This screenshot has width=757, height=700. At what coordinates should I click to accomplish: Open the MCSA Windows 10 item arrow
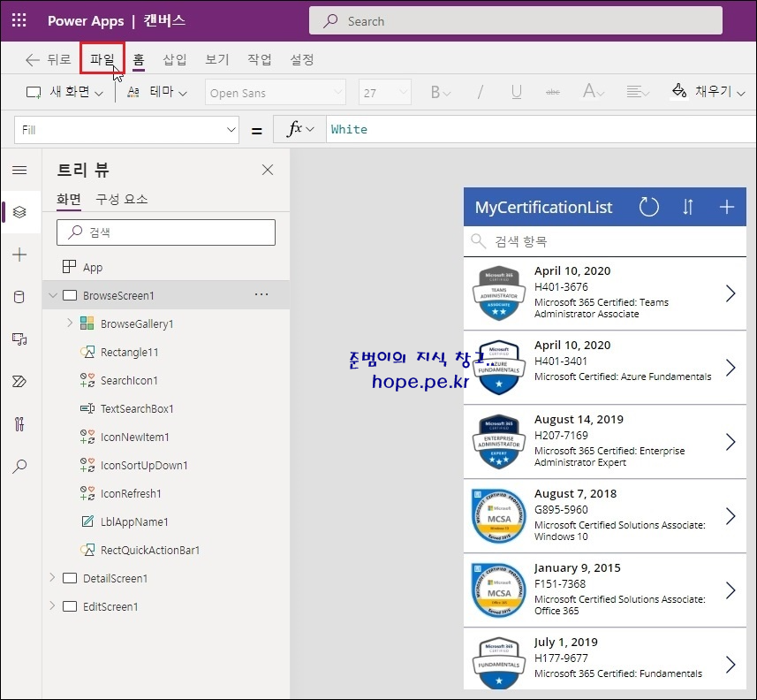(731, 516)
